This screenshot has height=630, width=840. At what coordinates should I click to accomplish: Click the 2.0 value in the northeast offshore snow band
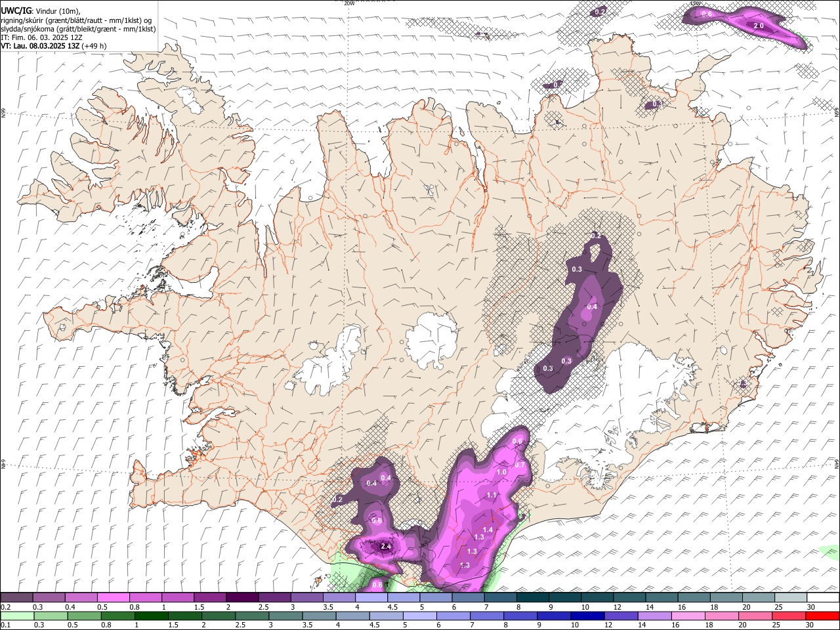758,26
